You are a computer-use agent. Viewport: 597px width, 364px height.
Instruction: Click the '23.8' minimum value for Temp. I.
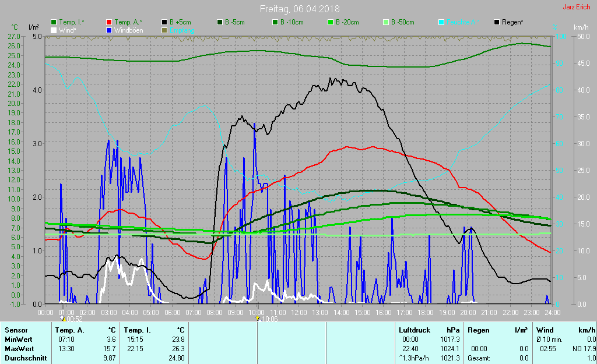(178, 340)
